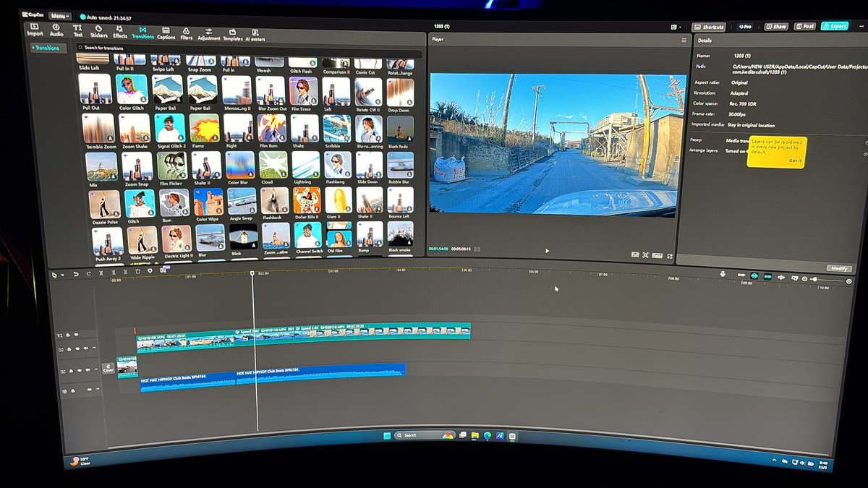Image resolution: width=868 pixels, height=488 pixels.
Task: Select the first HOT HAT HIPHOP audio clip
Action: (x=190, y=382)
